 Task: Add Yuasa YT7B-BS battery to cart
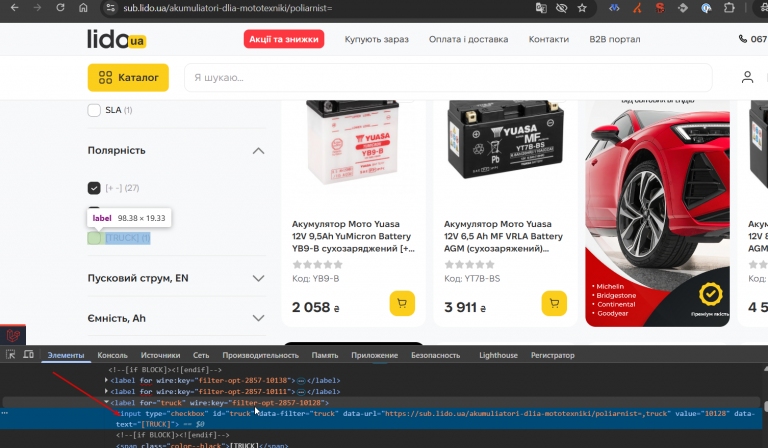point(554,304)
